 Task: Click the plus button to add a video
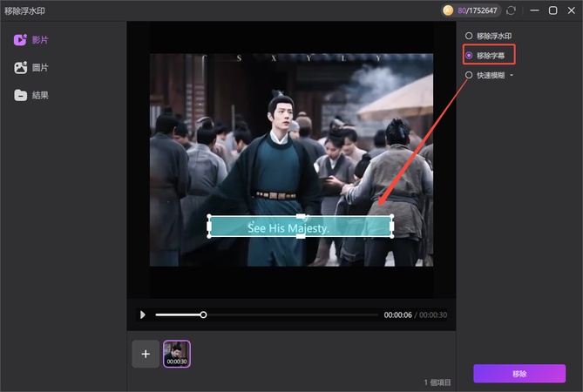click(146, 354)
